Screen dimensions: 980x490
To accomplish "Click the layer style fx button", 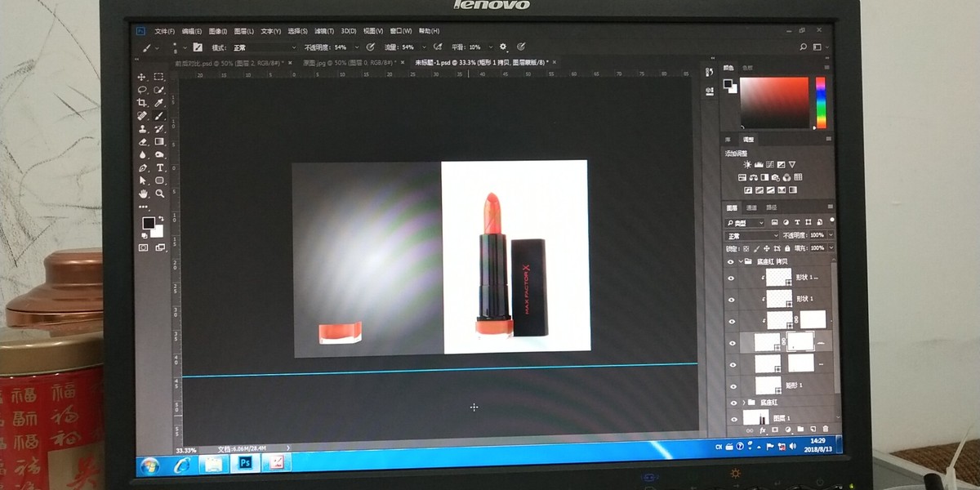I will [764, 429].
